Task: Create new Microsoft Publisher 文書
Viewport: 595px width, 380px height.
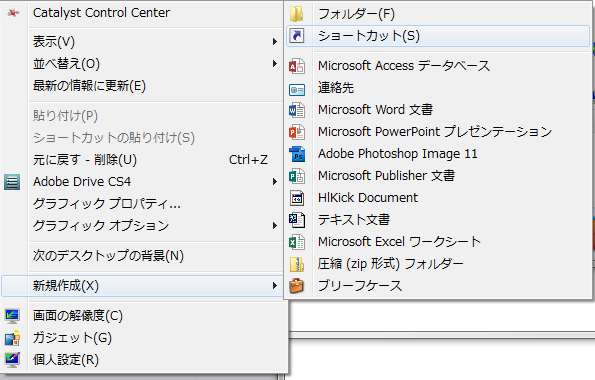Action: pos(438,176)
